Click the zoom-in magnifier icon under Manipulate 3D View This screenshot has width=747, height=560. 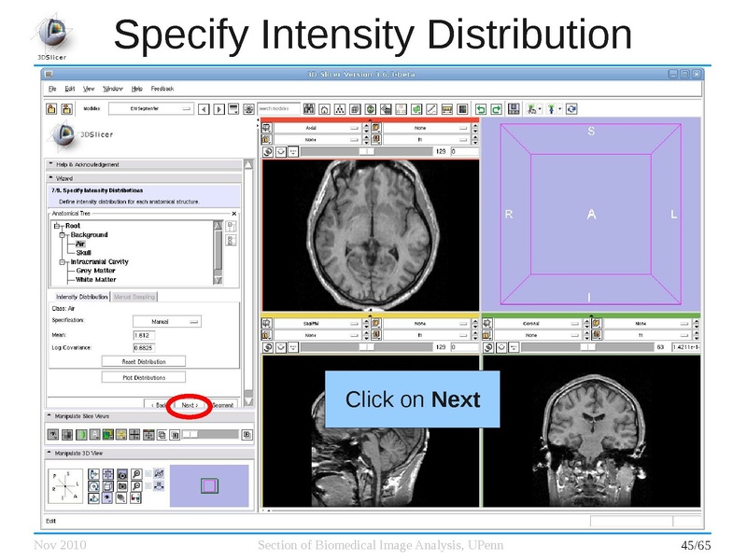tap(136, 475)
